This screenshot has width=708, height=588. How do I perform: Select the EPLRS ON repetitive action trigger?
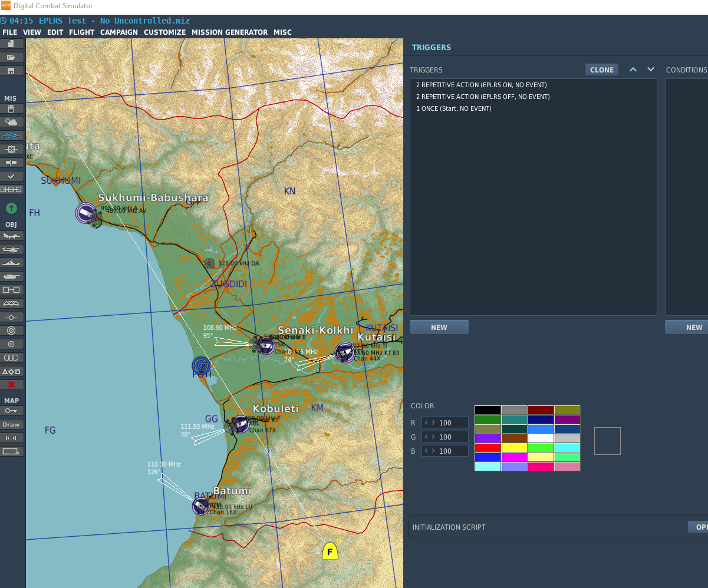[534, 85]
